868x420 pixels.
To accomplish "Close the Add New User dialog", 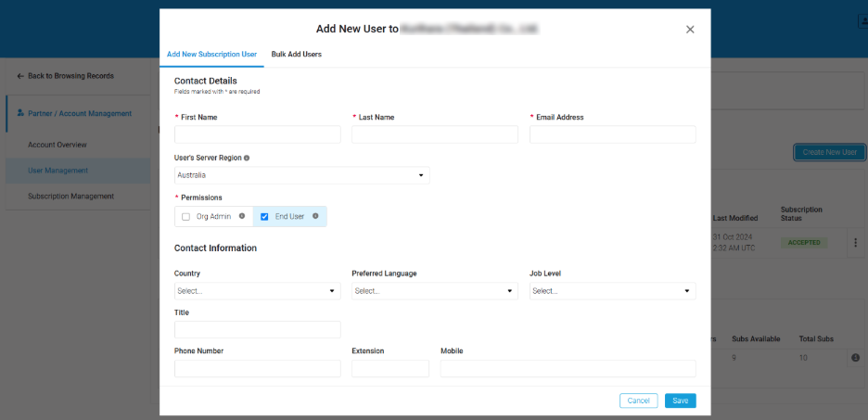I will tap(690, 30).
